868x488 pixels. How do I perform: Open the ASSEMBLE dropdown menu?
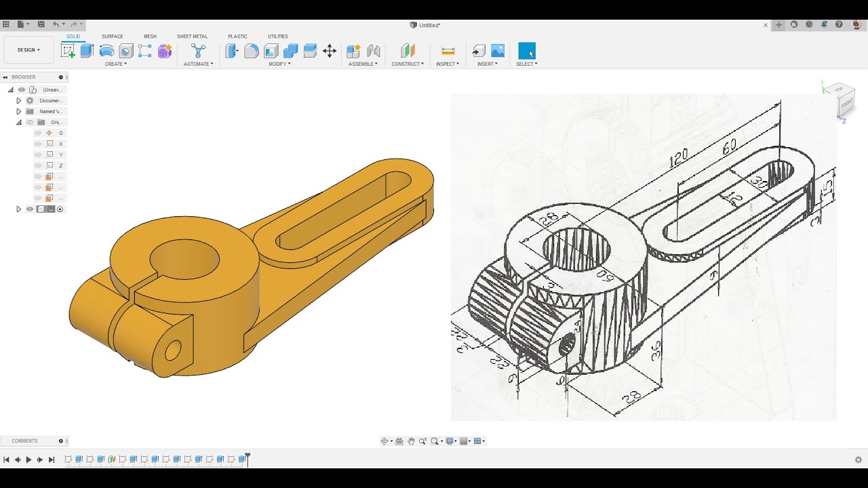(x=363, y=64)
